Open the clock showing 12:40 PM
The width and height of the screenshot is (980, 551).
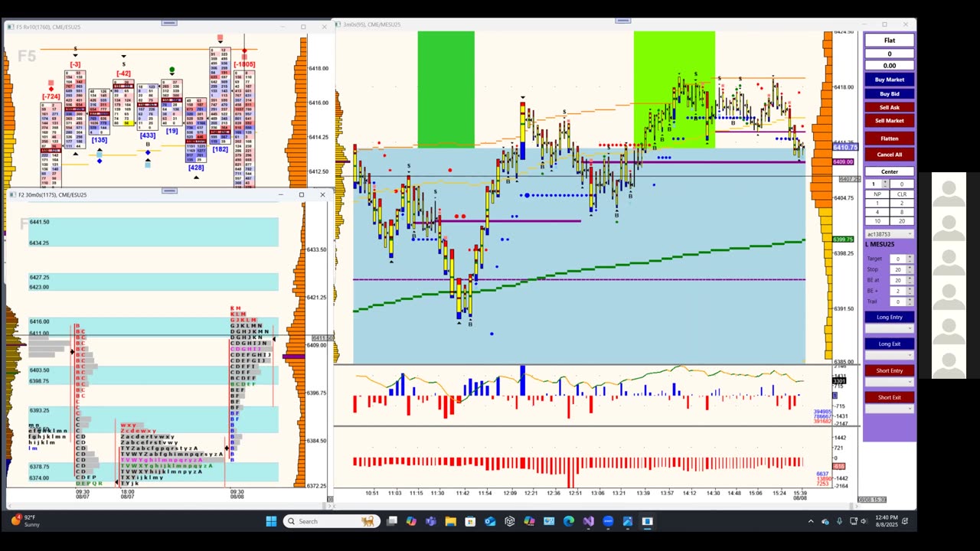tap(885, 521)
